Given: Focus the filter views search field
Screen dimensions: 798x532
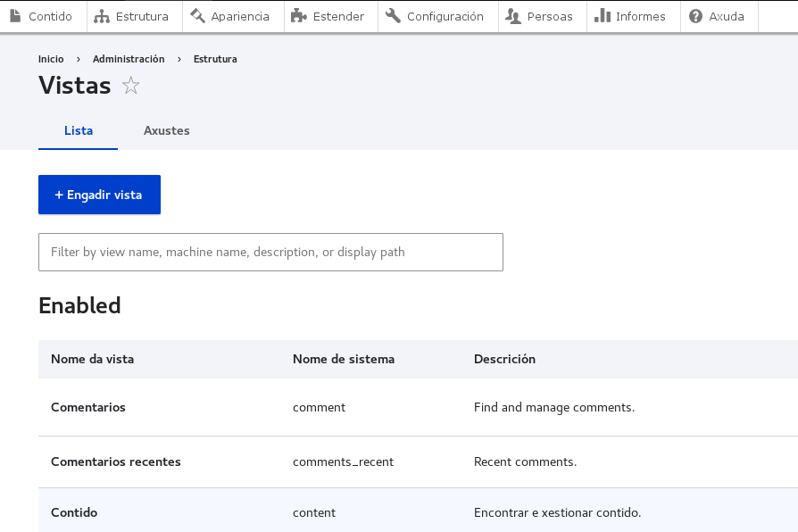Looking at the screenshot, I should coord(270,253).
